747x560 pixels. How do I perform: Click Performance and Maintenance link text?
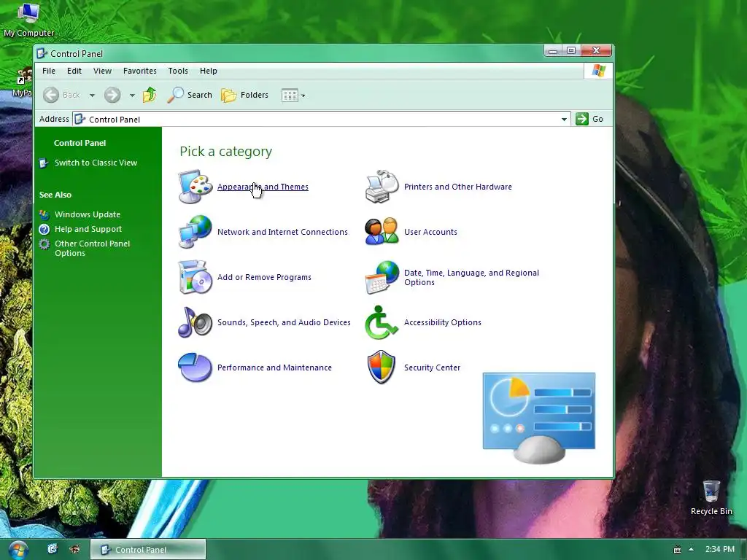pos(274,367)
